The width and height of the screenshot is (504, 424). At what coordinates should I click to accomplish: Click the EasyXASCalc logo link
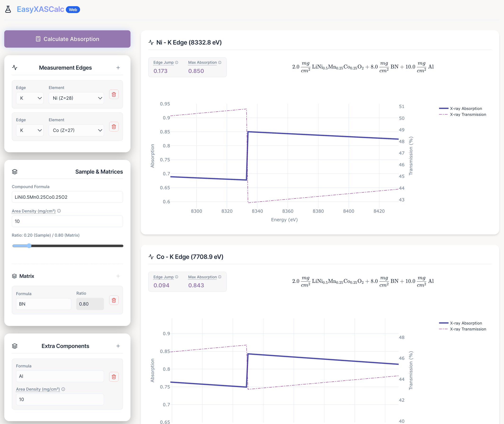pos(40,9)
